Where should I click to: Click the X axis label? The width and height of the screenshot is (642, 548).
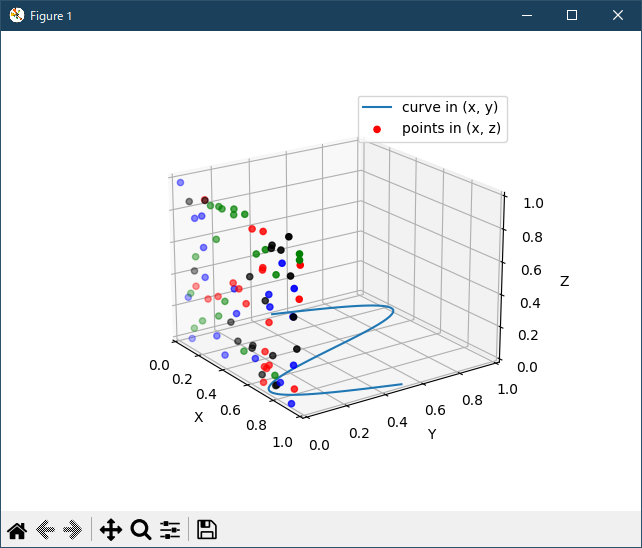point(199,417)
